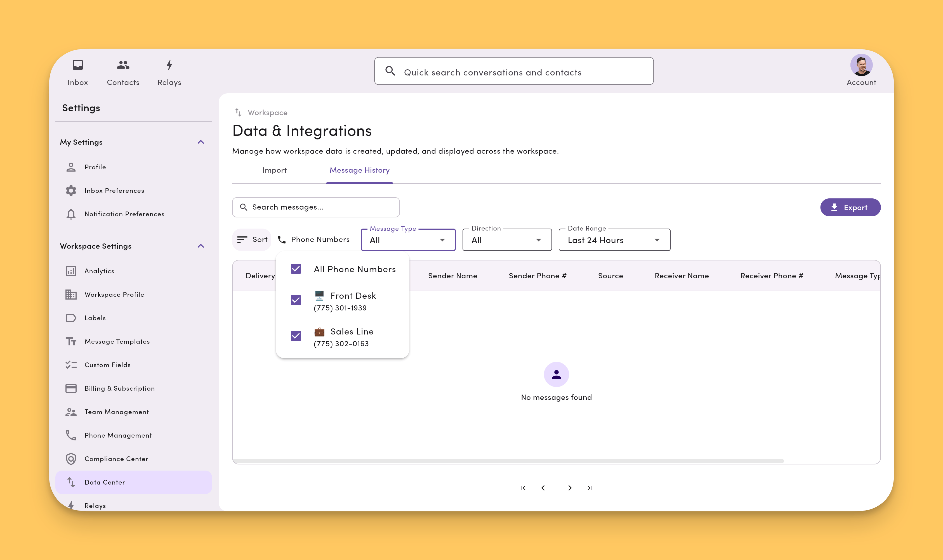943x560 pixels.
Task: Collapse the My Settings section
Action: [x=201, y=142]
